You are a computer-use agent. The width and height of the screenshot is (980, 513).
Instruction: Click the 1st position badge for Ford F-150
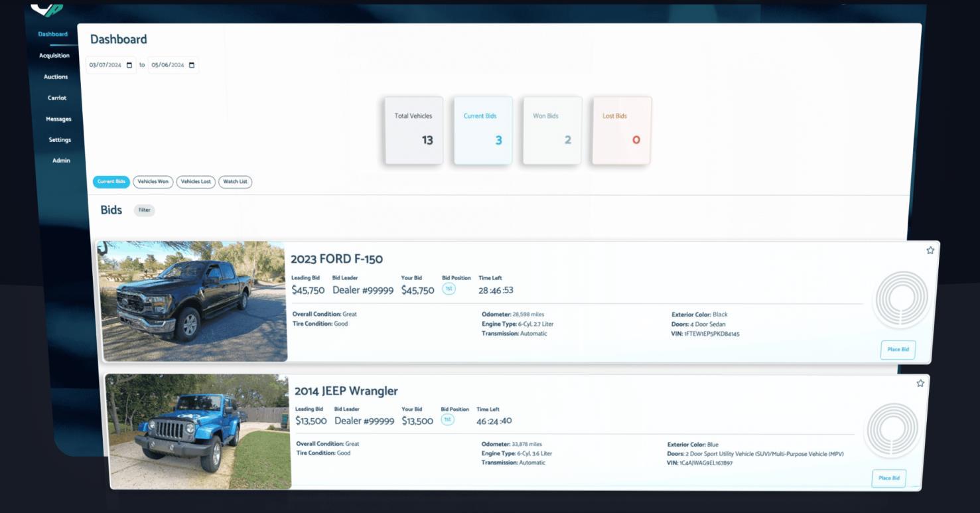(449, 289)
